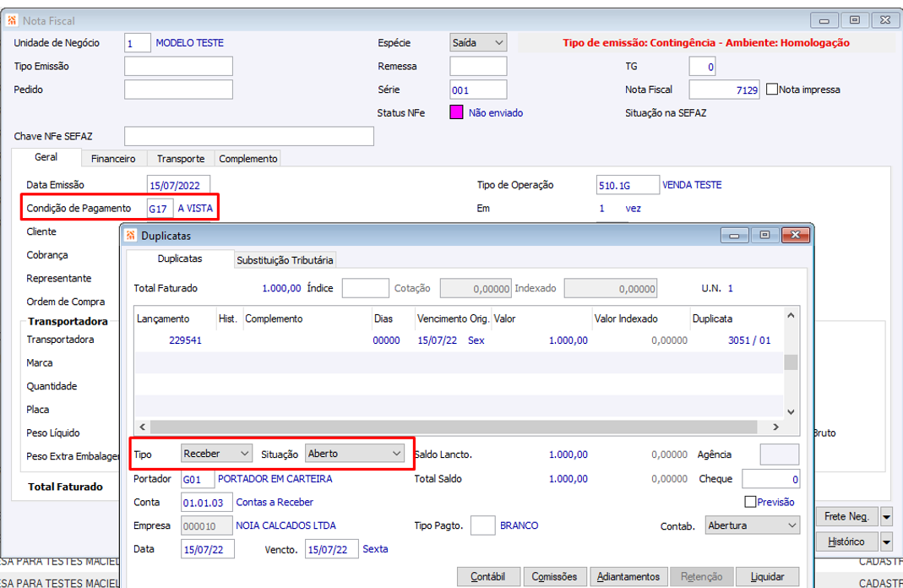Image resolution: width=903 pixels, height=588 pixels.
Task: Click the Remessa input field
Action: 478,66
